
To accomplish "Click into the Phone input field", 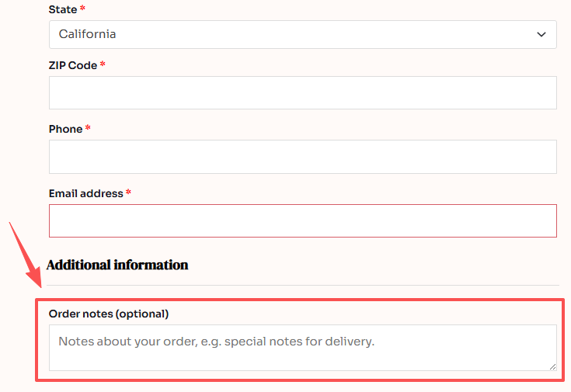I will point(302,156).
